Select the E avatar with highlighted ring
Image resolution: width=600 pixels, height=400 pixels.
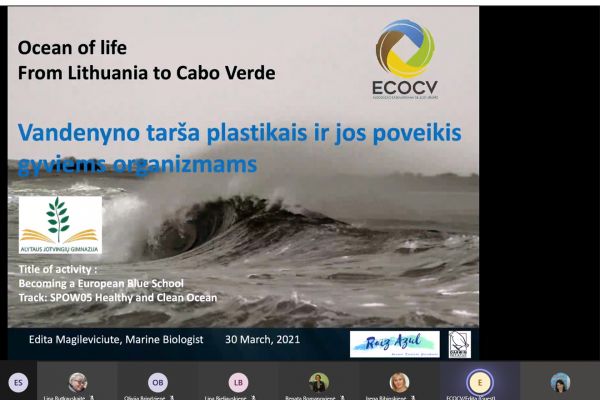tap(480, 382)
